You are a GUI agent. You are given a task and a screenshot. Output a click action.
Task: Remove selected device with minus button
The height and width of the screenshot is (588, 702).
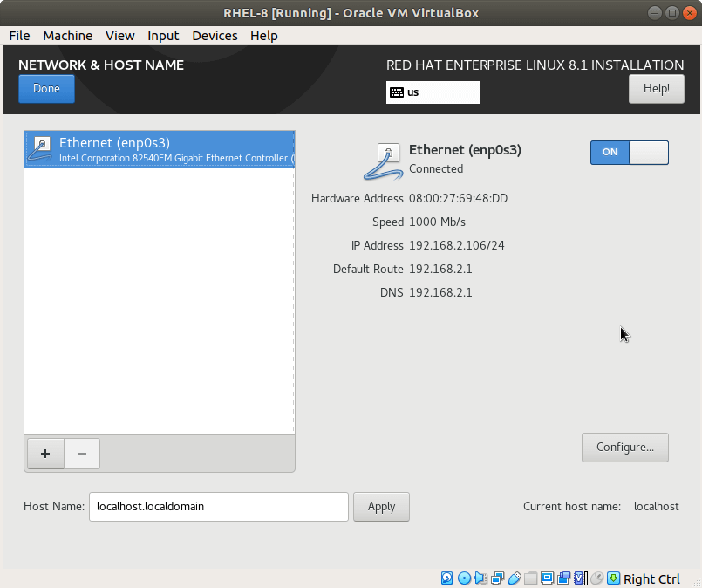tap(82, 454)
